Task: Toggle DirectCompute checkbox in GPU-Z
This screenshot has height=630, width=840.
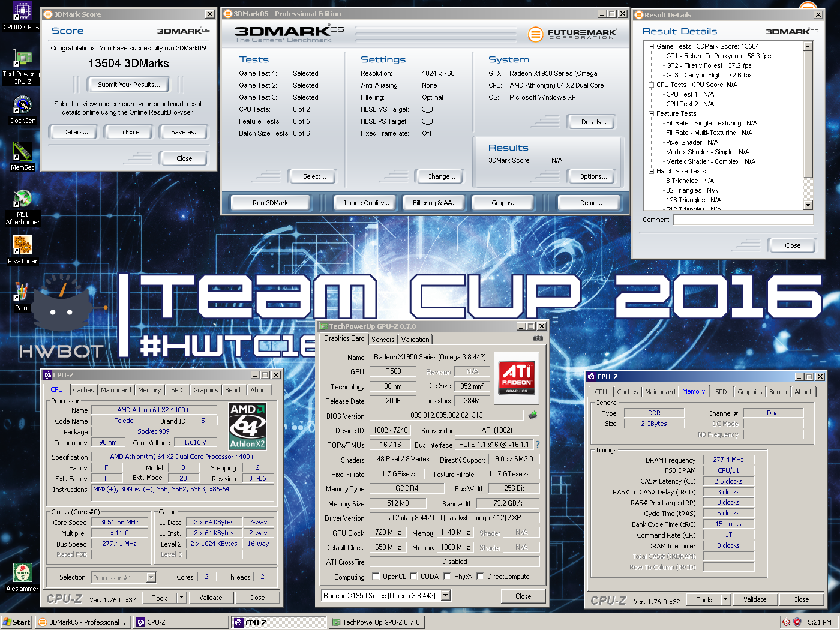Action: 480,577
